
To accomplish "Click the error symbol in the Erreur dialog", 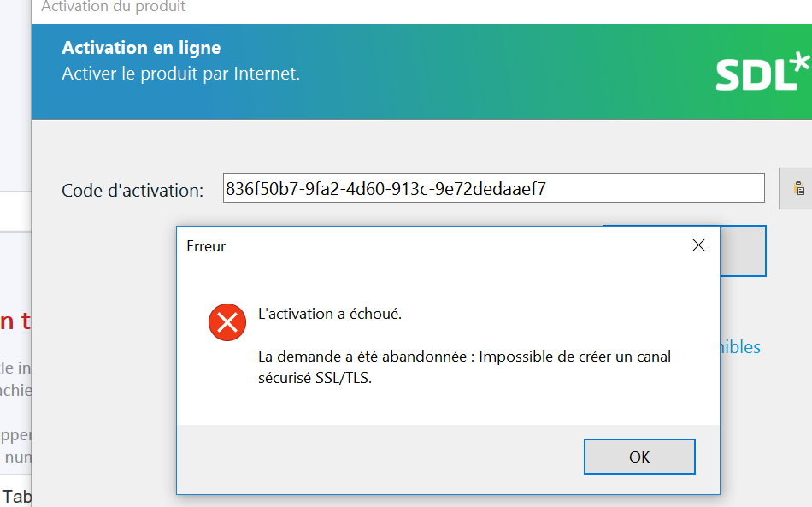I will click(x=227, y=322).
